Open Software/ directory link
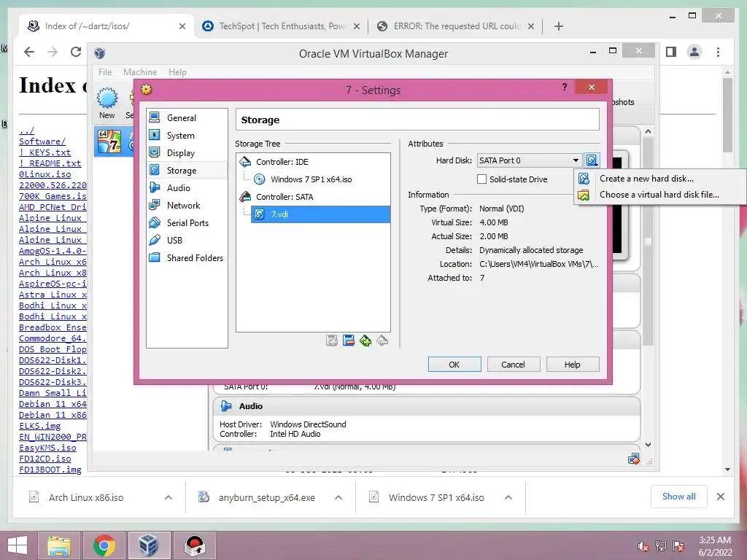Viewport: 747px width, 560px height. [42, 141]
